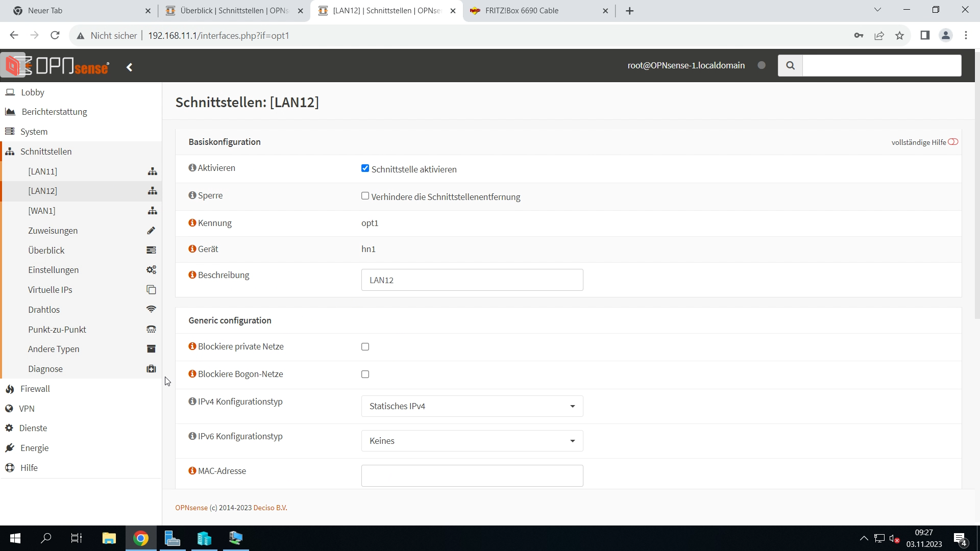980x551 pixels.
Task: Expand the Firewall menu section
Action: click(35, 389)
